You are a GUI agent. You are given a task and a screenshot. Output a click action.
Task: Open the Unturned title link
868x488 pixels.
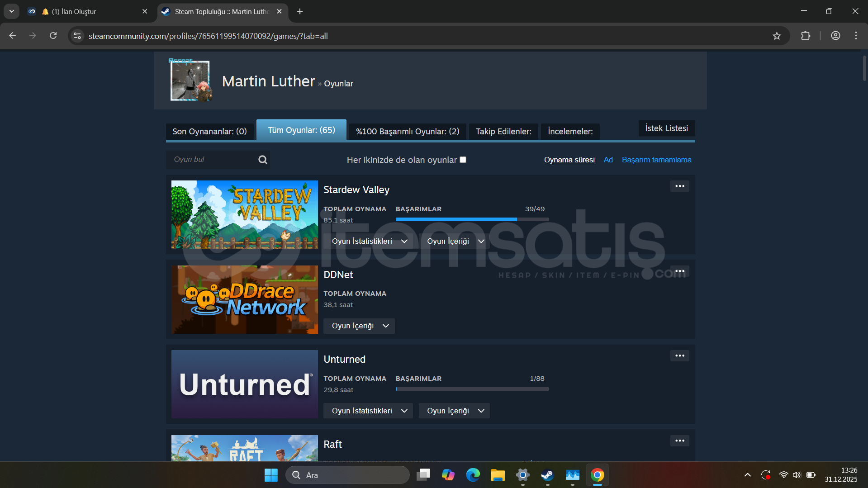(345, 360)
